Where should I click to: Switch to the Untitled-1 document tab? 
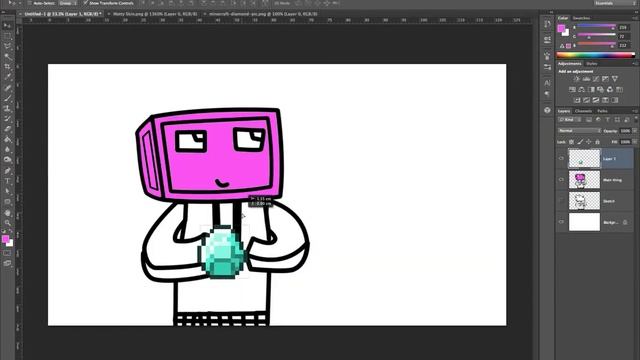pyautogui.click(x=63, y=14)
